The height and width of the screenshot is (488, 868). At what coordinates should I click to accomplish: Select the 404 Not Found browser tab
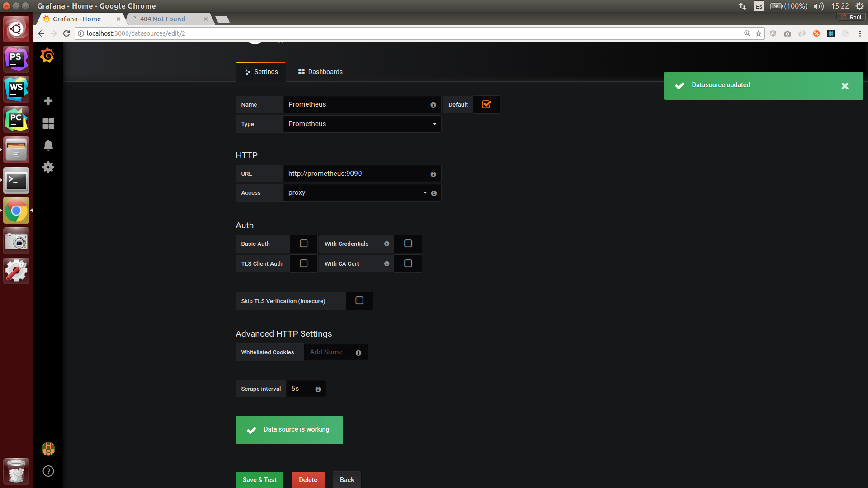(163, 19)
